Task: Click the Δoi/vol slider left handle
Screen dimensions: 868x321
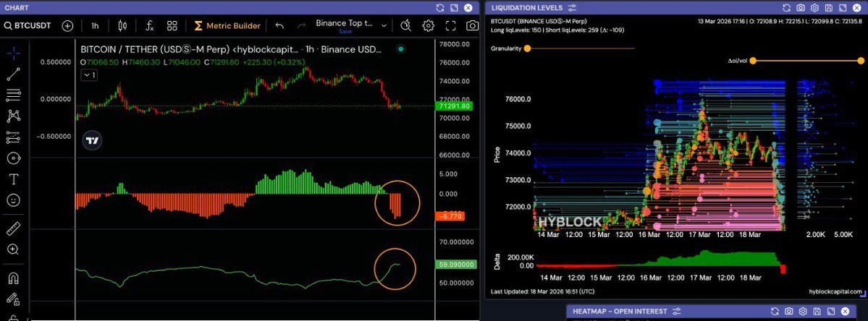Action: point(753,61)
